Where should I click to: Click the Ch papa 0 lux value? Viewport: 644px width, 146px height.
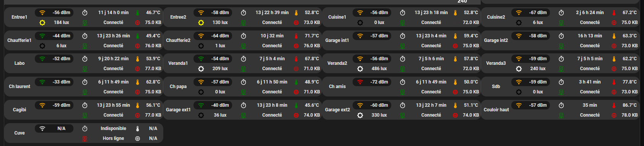[x=220, y=92]
